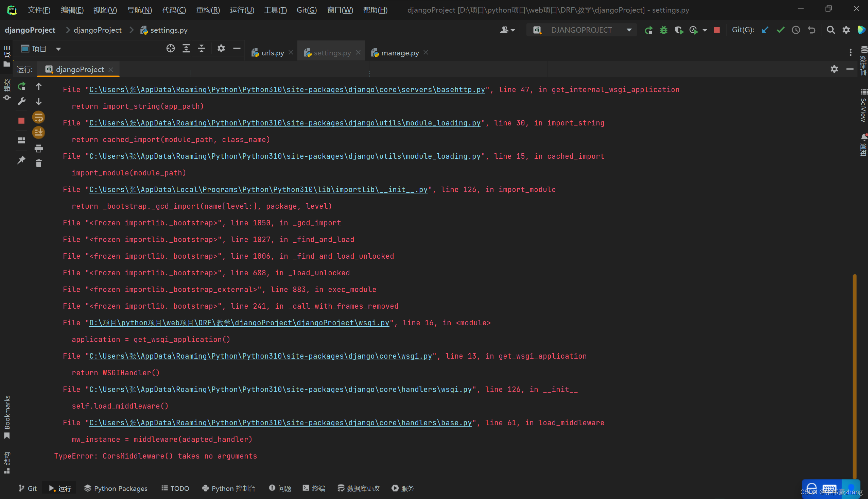Click the debug bug icon in top toolbar

(x=664, y=30)
